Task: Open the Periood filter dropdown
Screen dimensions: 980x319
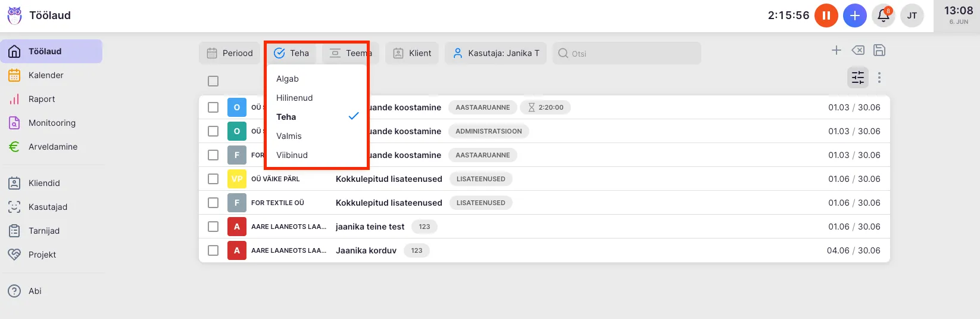Action: point(229,53)
